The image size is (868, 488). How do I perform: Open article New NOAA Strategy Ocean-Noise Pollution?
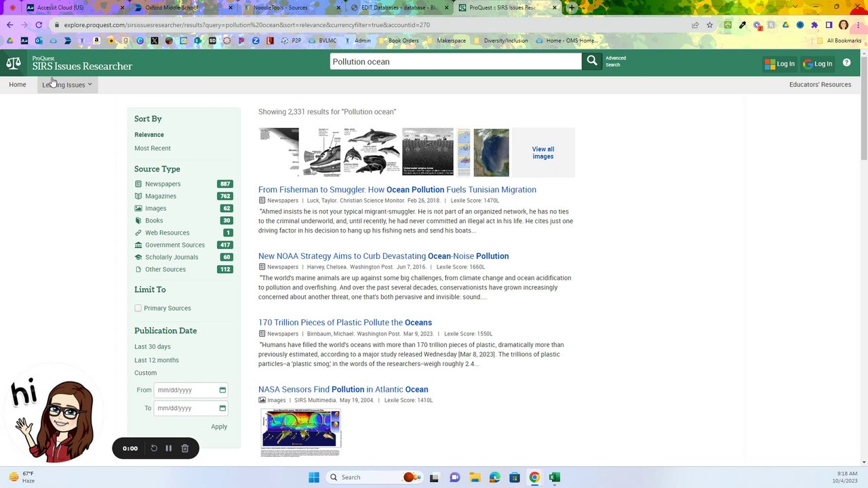(x=383, y=256)
